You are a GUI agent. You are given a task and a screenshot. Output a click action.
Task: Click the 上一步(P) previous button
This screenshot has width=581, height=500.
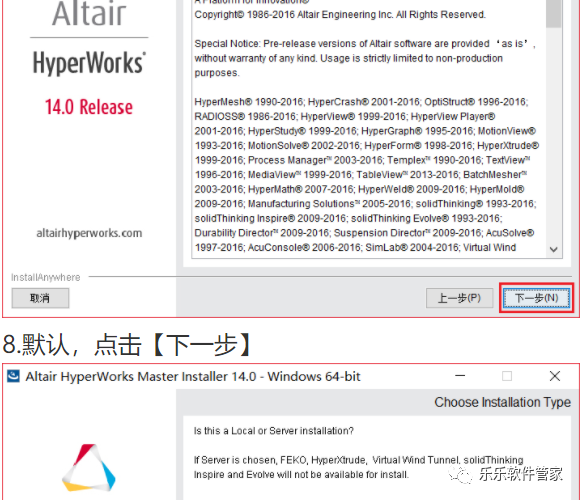pyautogui.click(x=459, y=298)
